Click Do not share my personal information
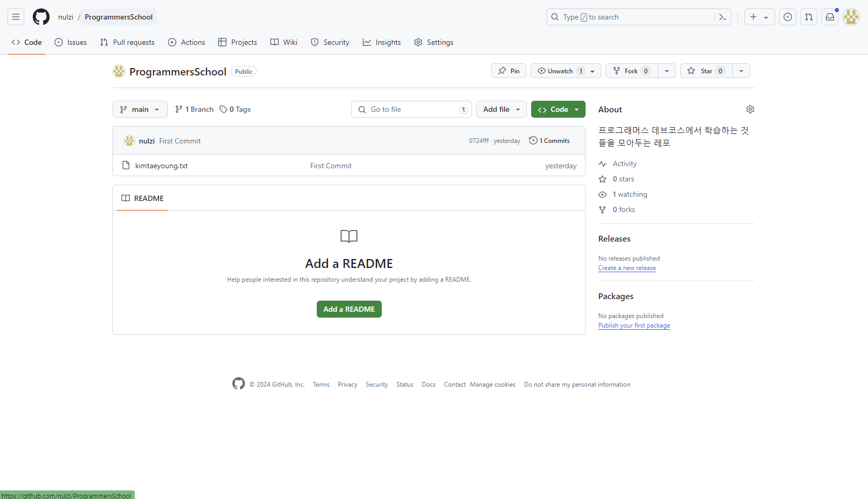The height and width of the screenshot is (499, 868). point(577,385)
